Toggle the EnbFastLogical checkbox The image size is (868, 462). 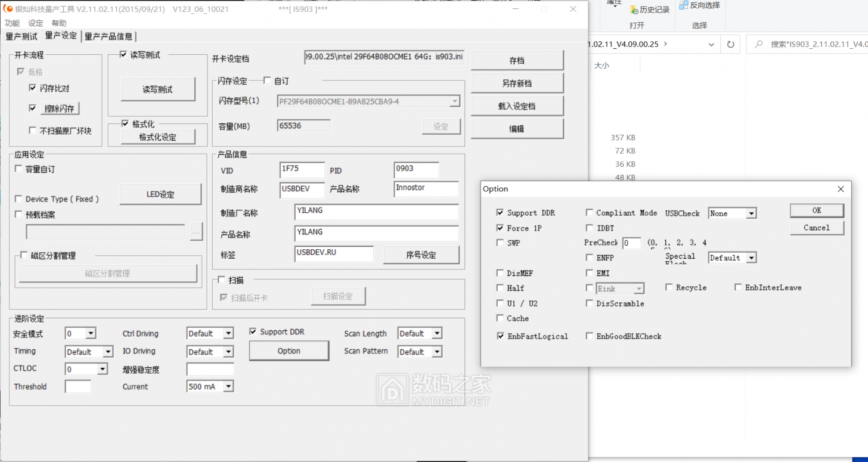pos(500,336)
